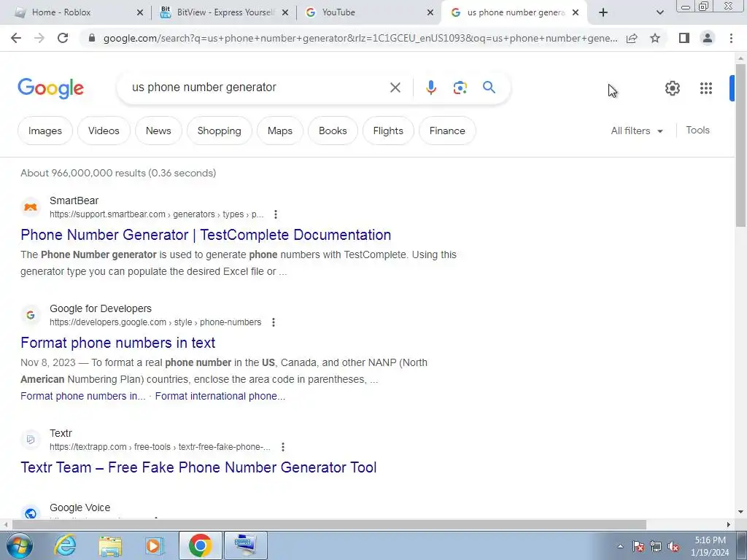Clear the search query text
This screenshot has width=747, height=560.
(x=395, y=87)
